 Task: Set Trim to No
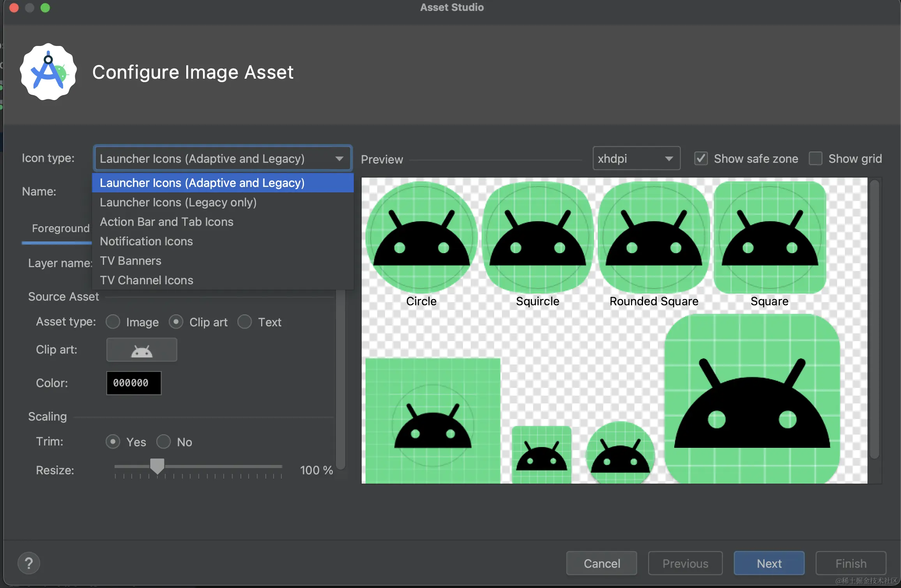pos(164,442)
